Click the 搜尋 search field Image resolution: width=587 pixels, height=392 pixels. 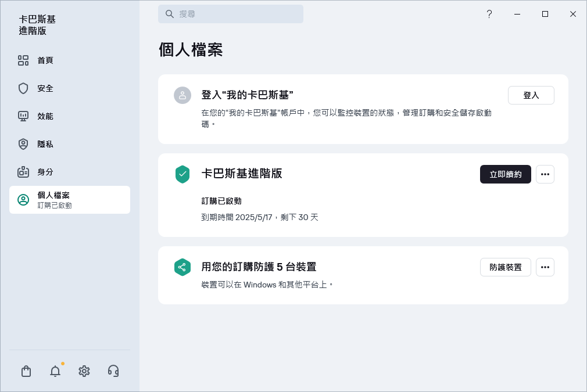231,14
